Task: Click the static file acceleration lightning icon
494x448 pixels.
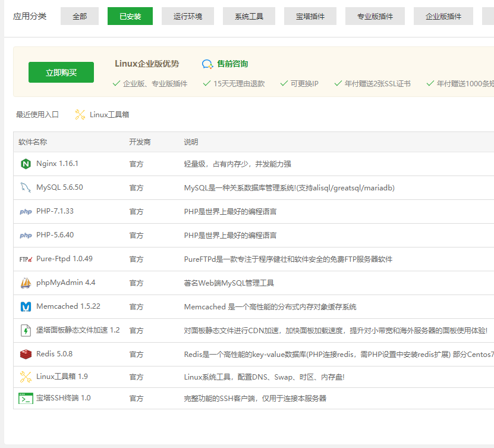Action: (26, 330)
